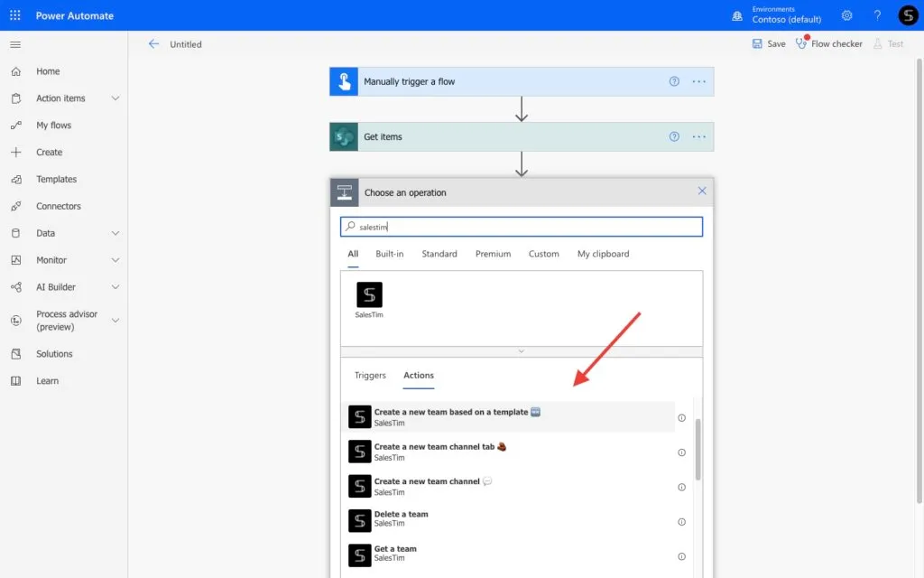Switch to My clipboard tab

604,254
